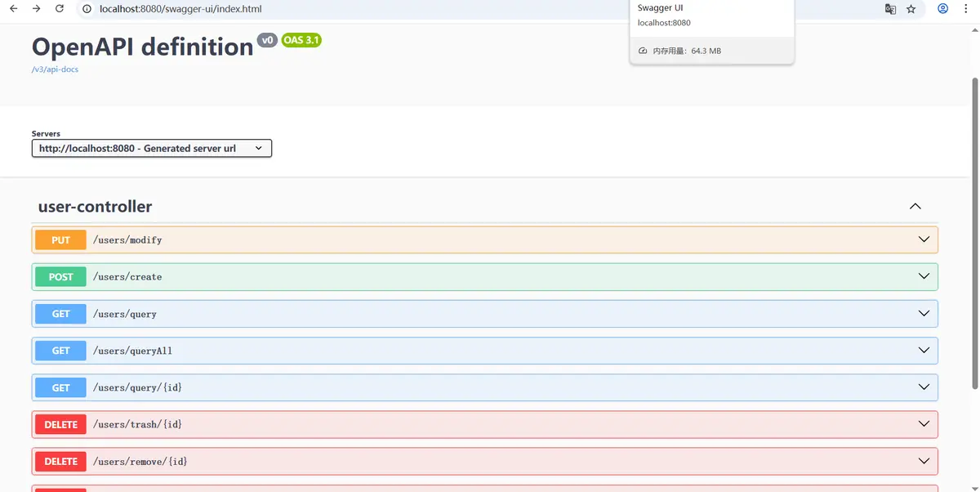
Task: Click the POST method badge
Action: [60, 277]
